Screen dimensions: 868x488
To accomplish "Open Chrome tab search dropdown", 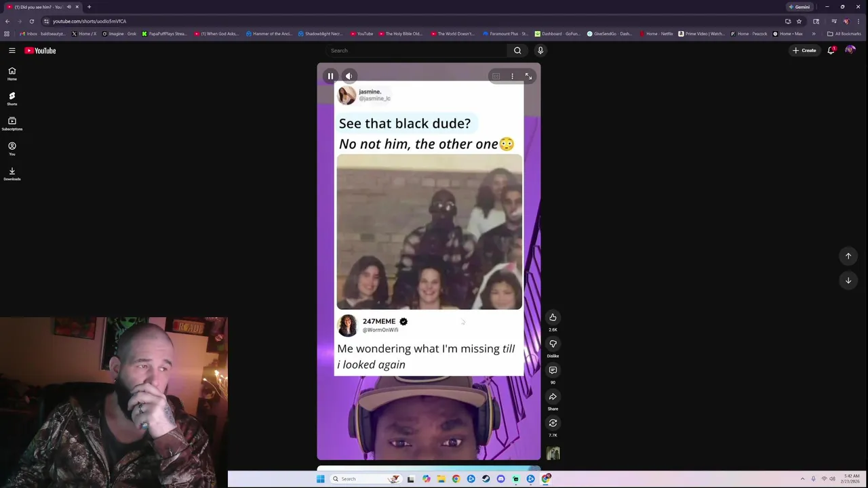I will pyautogui.click(x=816, y=21).
